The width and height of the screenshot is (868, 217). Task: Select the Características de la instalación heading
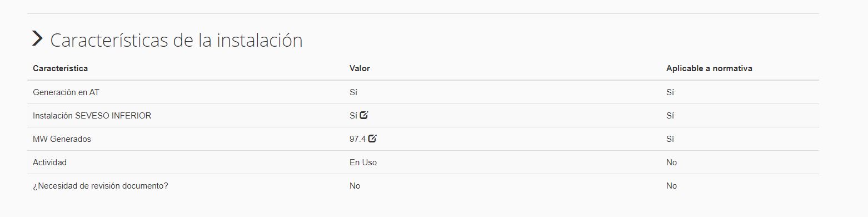176,40
